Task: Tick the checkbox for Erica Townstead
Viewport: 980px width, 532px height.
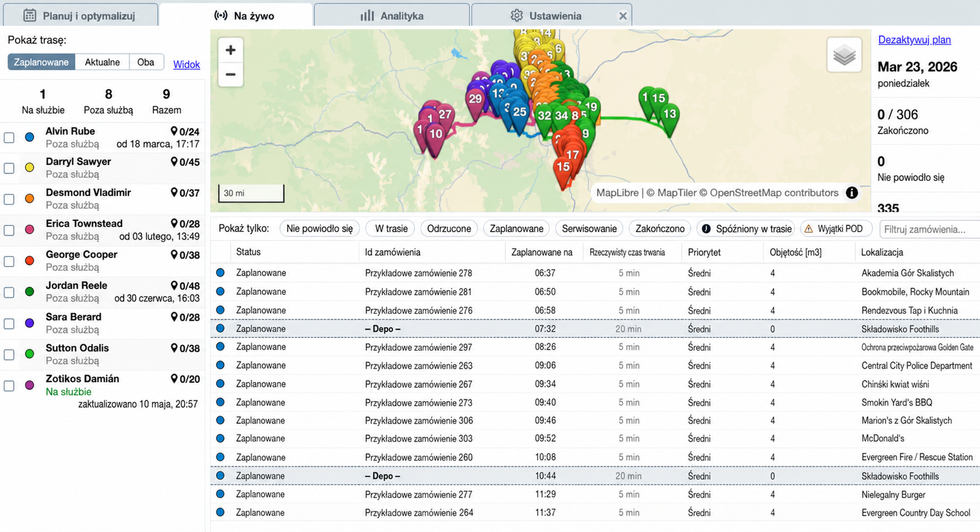Action: (9, 230)
